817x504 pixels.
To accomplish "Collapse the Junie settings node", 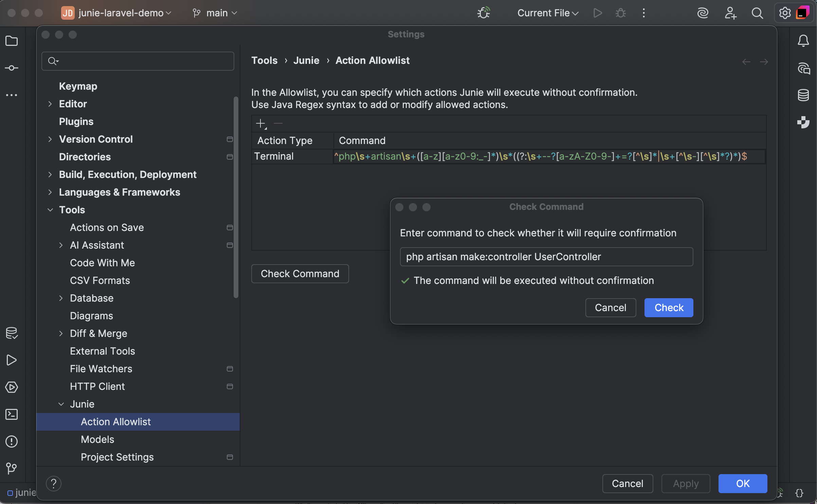I will (61, 404).
